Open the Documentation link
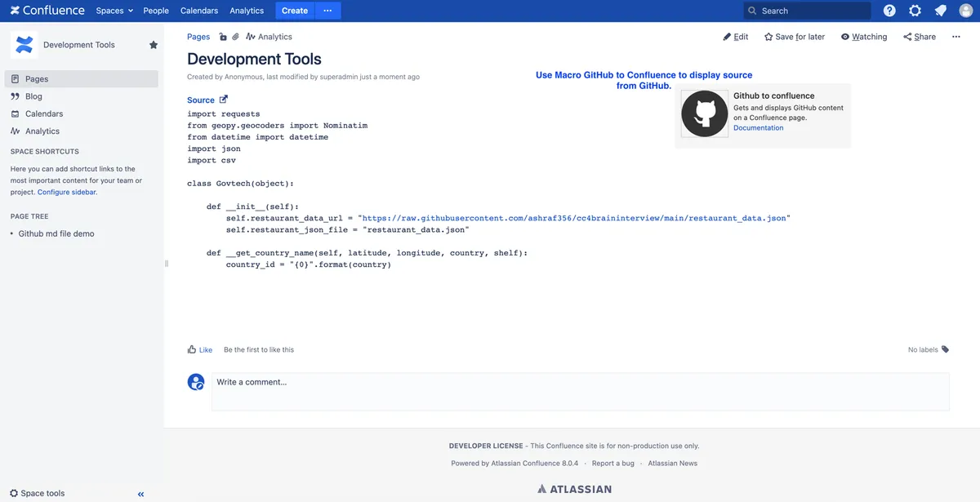This screenshot has height=502, width=980. [x=758, y=128]
